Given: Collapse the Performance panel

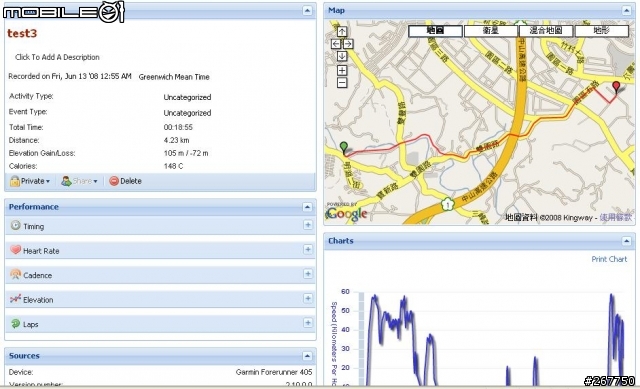Looking at the screenshot, I should pyautogui.click(x=307, y=207).
